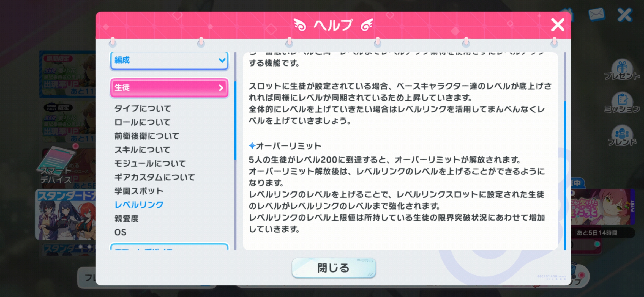Open the ミッション clipboard icon
Viewport: 644px width, 297px height.
622,103
